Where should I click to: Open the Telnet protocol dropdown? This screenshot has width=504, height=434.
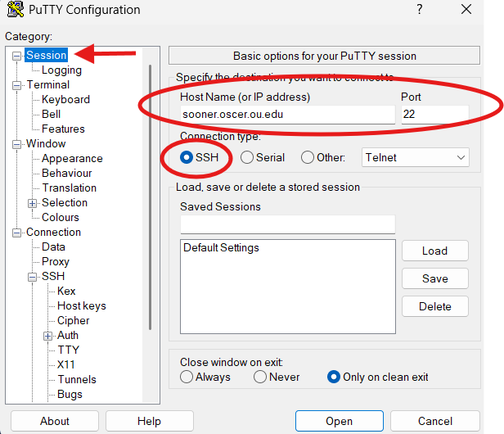[416, 157]
